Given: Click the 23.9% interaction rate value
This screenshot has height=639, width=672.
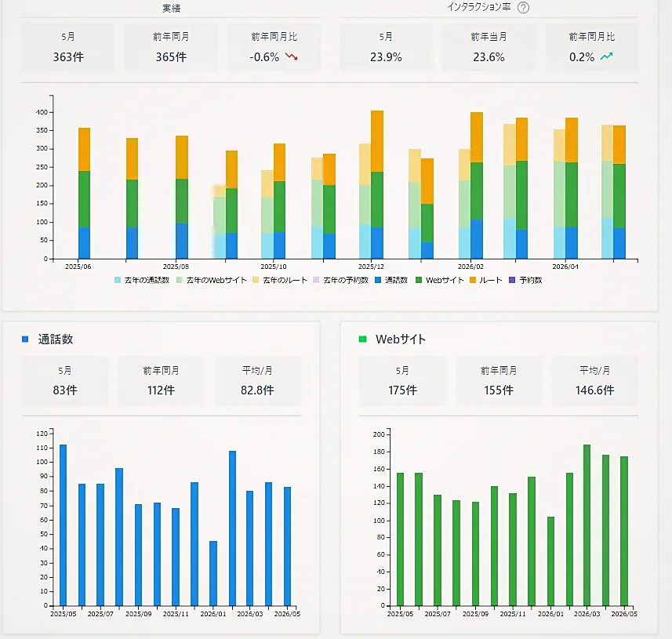Looking at the screenshot, I should point(386,57).
